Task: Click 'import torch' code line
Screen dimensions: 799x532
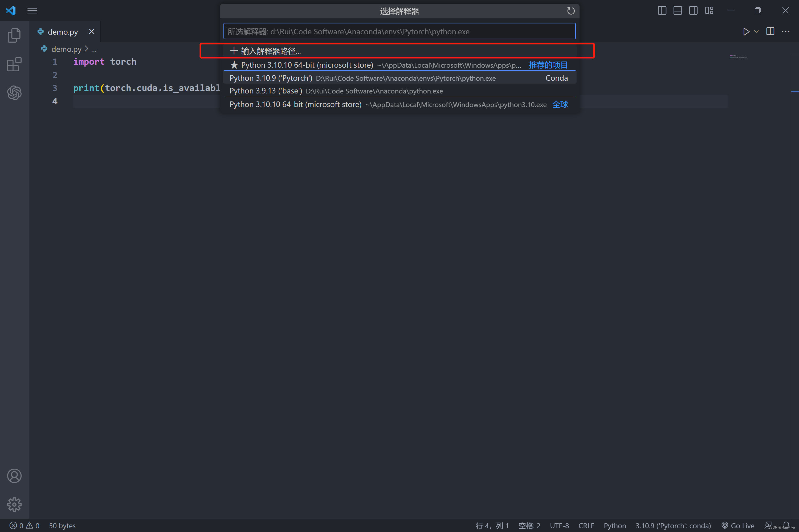Action: click(104, 62)
